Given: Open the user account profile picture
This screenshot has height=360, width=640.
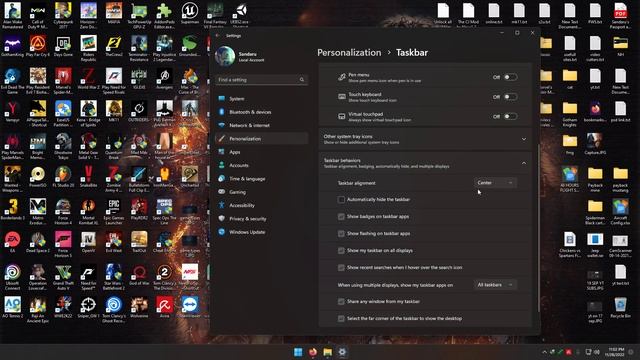Looking at the screenshot, I should (225, 56).
